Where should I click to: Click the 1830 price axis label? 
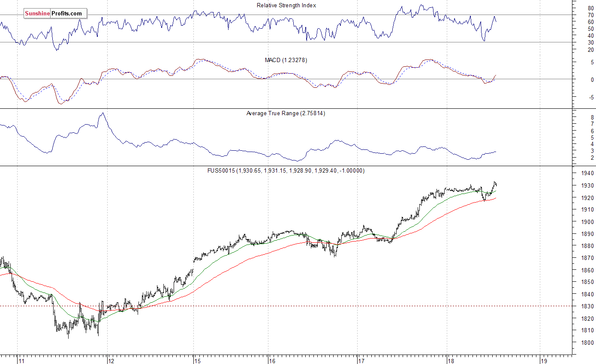click(x=587, y=307)
